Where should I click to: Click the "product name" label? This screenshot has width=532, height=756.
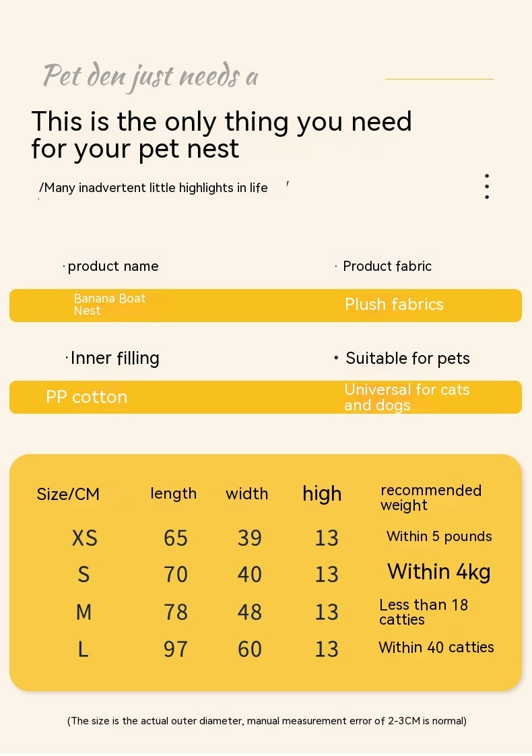tap(113, 266)
